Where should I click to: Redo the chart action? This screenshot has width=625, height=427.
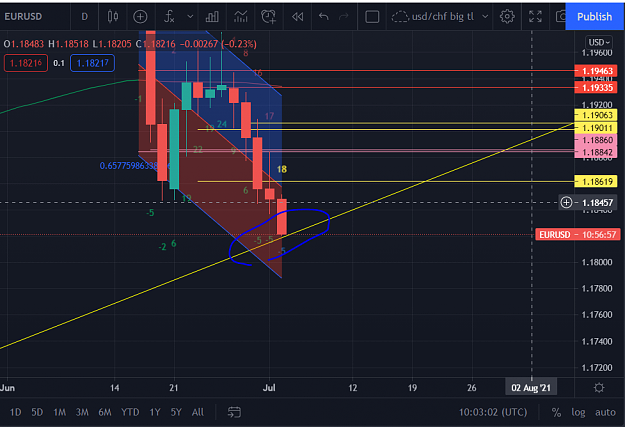pyautogui.click(x=344, y=17)
